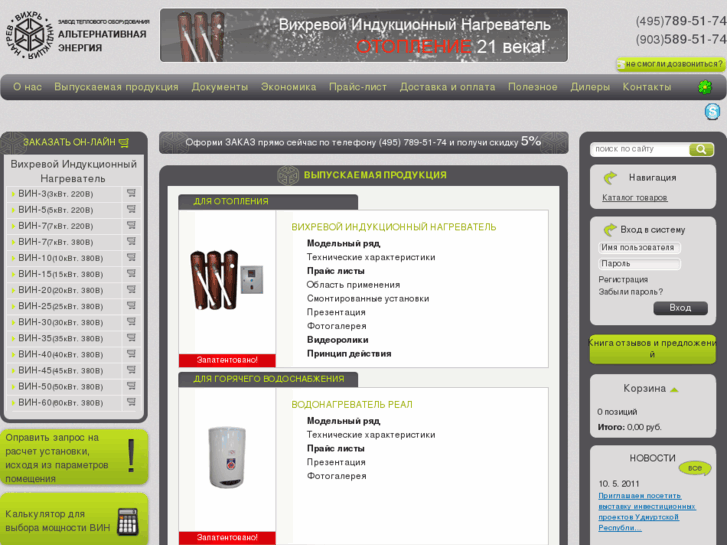
Task: Click the cart icon beside ВИН-20
Action: [x=131, y=289]
